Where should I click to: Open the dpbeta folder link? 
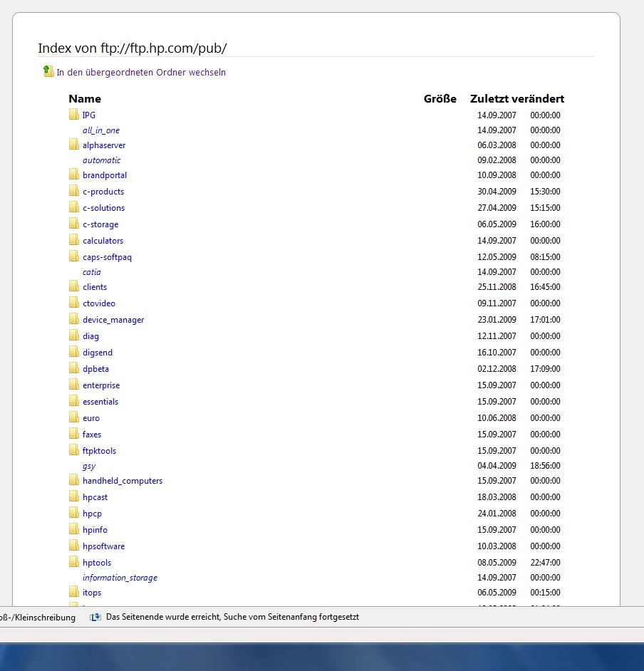(x=96, y=369)
